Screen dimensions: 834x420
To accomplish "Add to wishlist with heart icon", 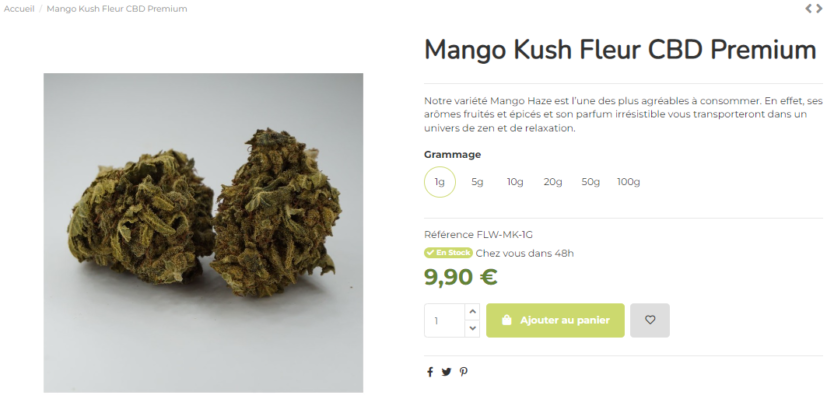I will pyautogui.click(x=649, y=320).
